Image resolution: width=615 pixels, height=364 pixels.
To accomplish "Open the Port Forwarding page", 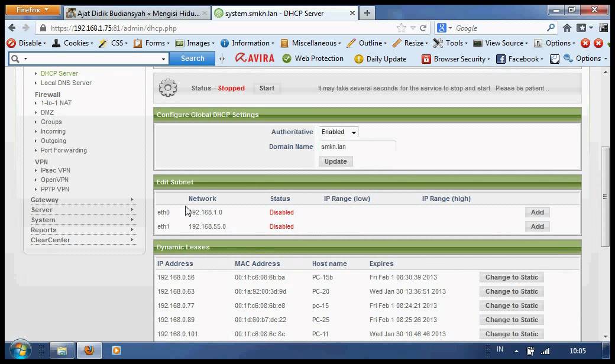I will coord(64,150).
